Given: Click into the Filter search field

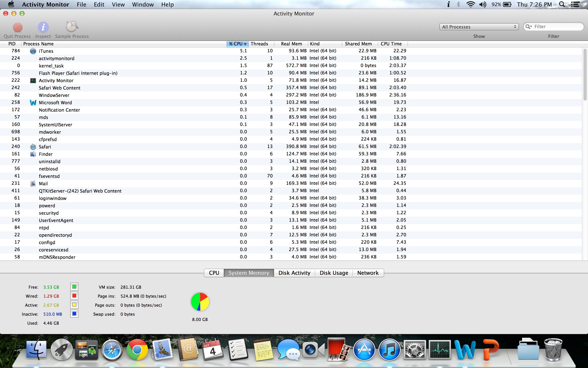Looking at the screenshot, I should (x=553, y=27).
